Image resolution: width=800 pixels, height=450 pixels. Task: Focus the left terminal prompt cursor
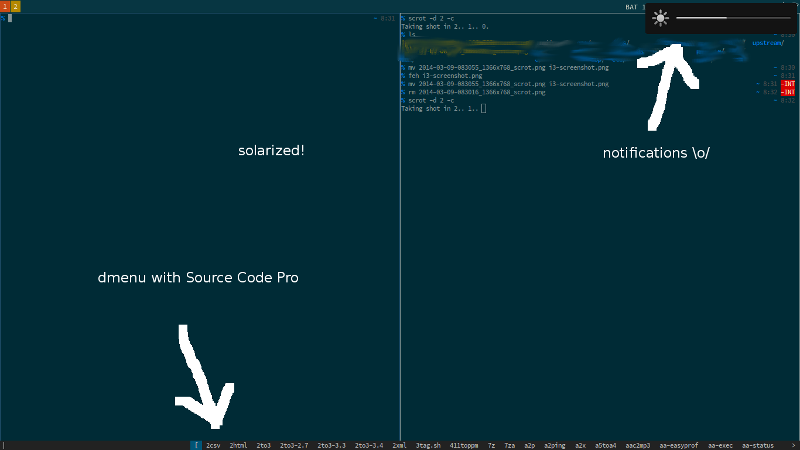coord(10,18)
